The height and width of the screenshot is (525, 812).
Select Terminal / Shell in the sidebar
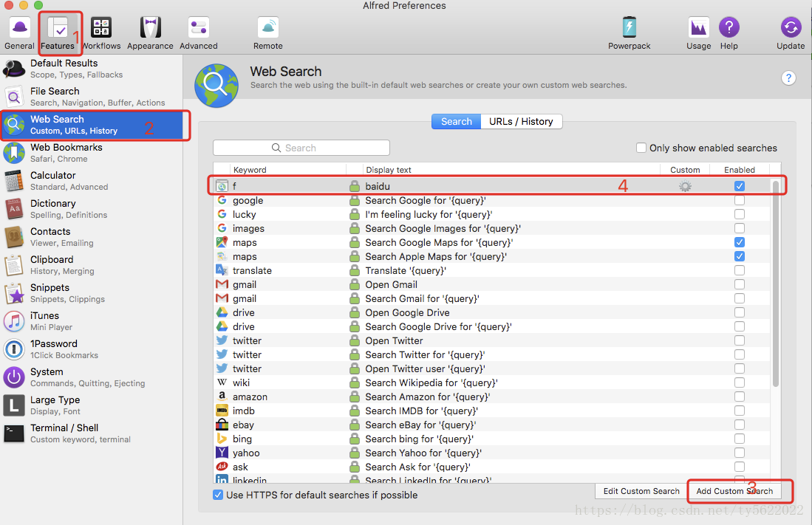click(91, 433)
